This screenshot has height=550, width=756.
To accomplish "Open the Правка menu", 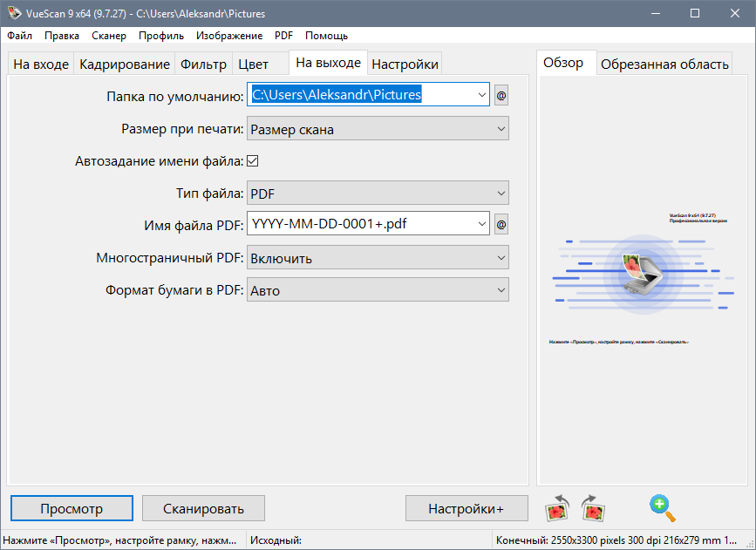I will click(x=62, y=36).
